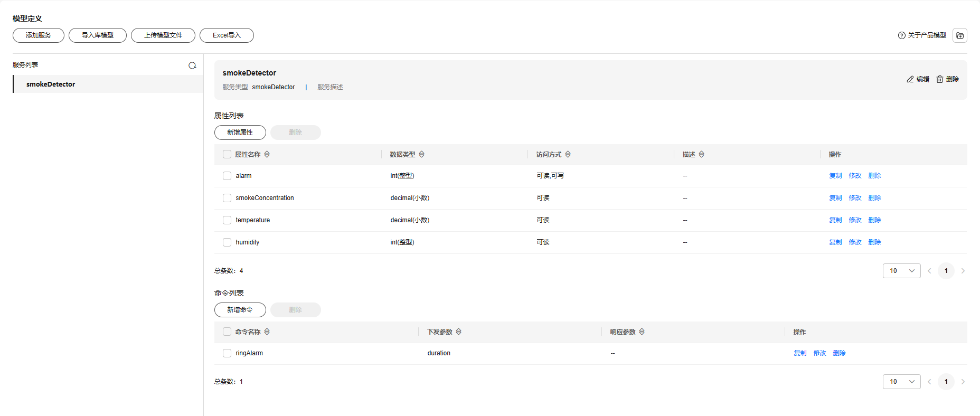Go to previous page of command list
Image resolution: width=980 pixels, height=416 pixels.
coord(929,382)
